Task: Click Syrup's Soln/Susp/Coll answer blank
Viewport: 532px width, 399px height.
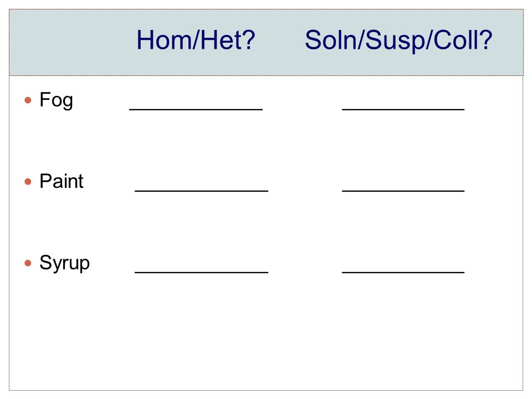Action: [403, 272]
